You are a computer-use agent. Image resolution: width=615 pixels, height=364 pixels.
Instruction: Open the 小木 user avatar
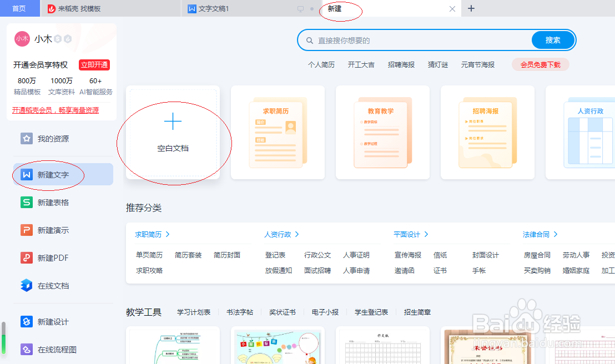[22, 39]
